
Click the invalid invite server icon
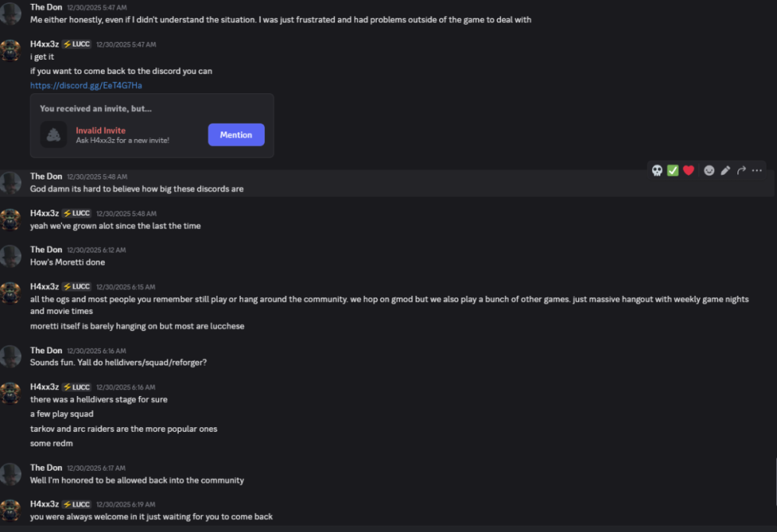pos(54,134)
